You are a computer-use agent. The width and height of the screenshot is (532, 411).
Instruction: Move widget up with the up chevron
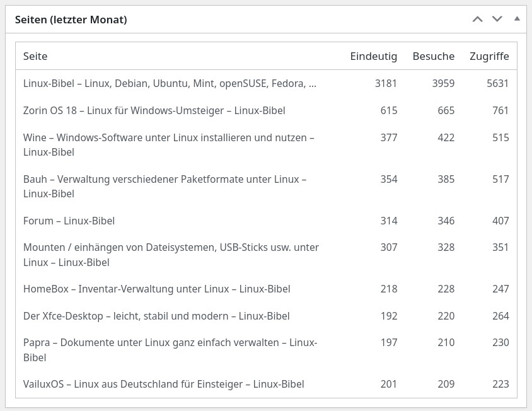[x=477, y=20]
